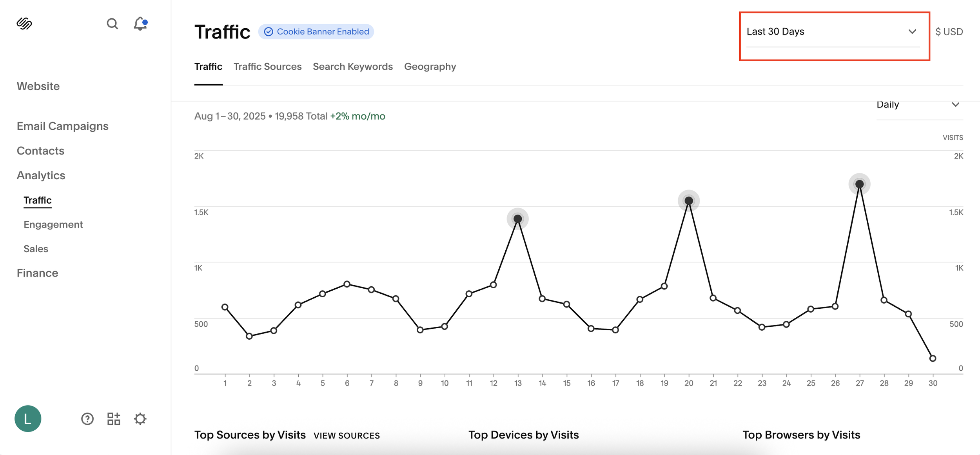Open search with the magnifier icon
The width and height of the screenshot is (980, 455).
click(112, 24)
